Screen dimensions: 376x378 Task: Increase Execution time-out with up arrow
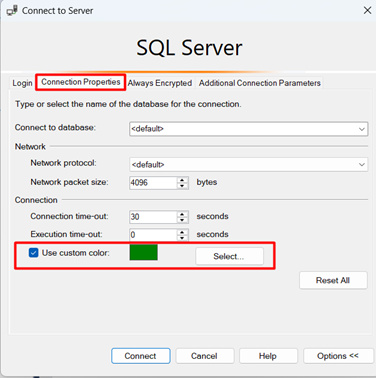pos(182,232)
